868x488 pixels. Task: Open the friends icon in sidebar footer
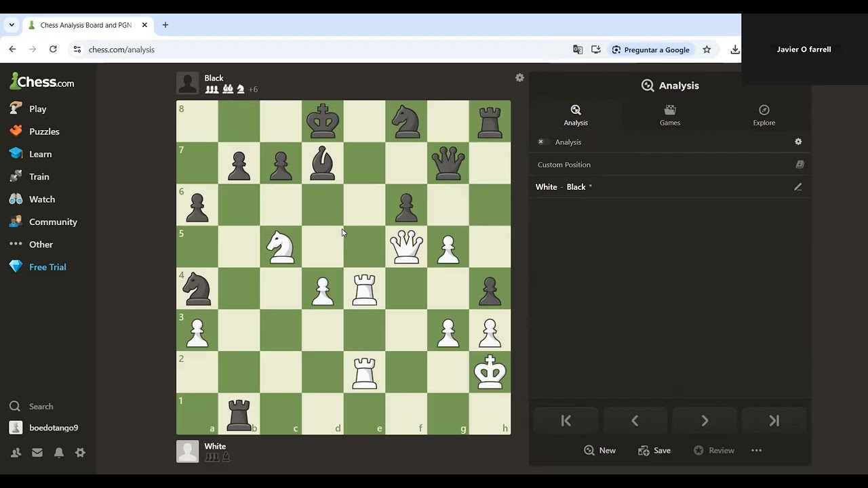(x=16, y=453)
